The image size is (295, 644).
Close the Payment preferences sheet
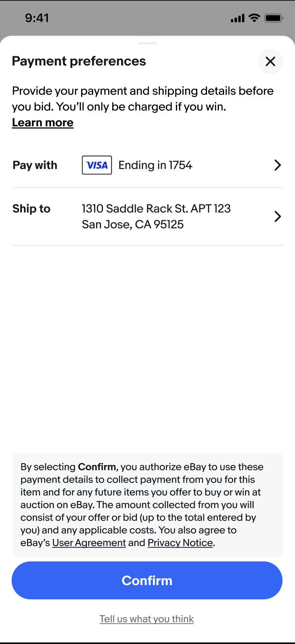pos(270,61)
